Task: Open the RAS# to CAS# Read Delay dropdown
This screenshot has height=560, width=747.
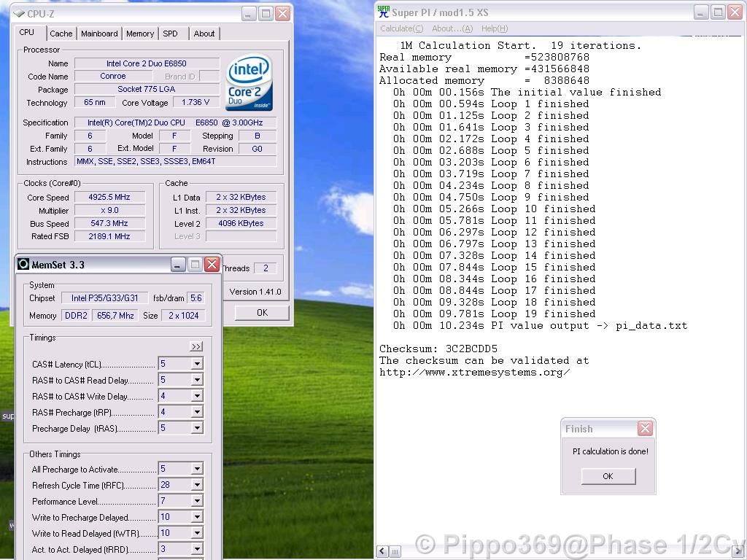Action: (x=197, y=380)
